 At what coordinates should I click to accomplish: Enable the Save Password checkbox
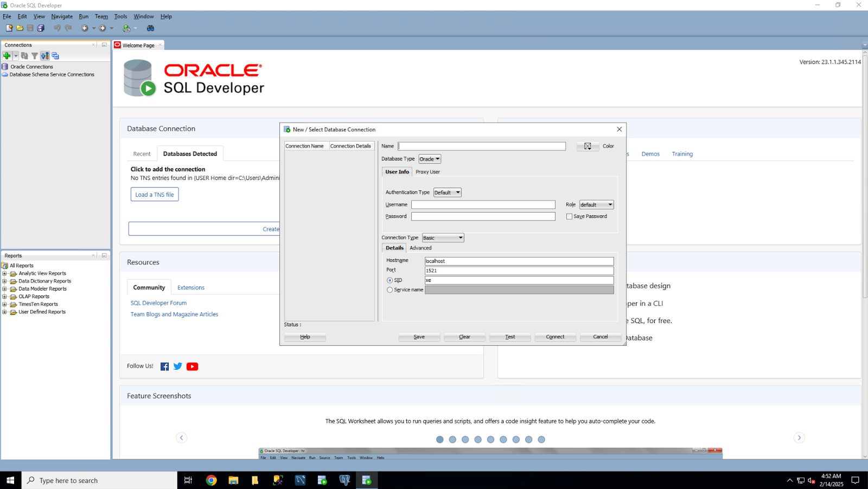tap(569, 216)
